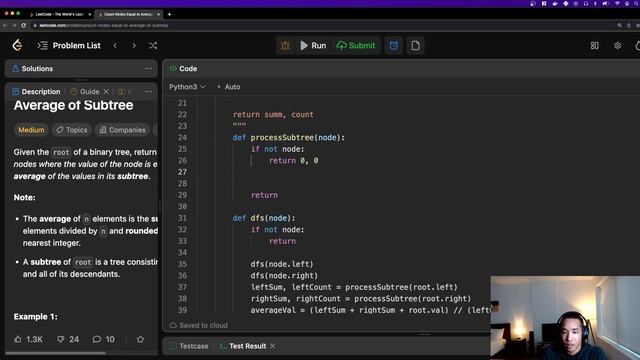The image size is (640, 360).
Task: Submit the solution
Action: coord(356,46)
